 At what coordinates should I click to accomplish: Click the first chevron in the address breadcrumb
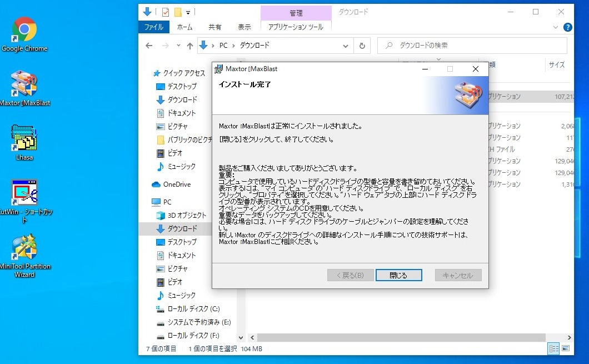(x=213, y=46)
